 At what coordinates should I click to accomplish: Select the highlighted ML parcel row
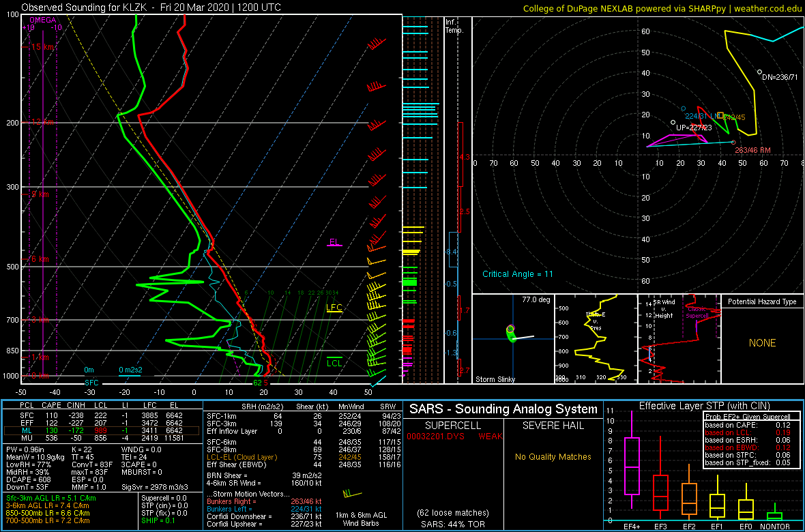pyautogui.click(x=103, y=430)
